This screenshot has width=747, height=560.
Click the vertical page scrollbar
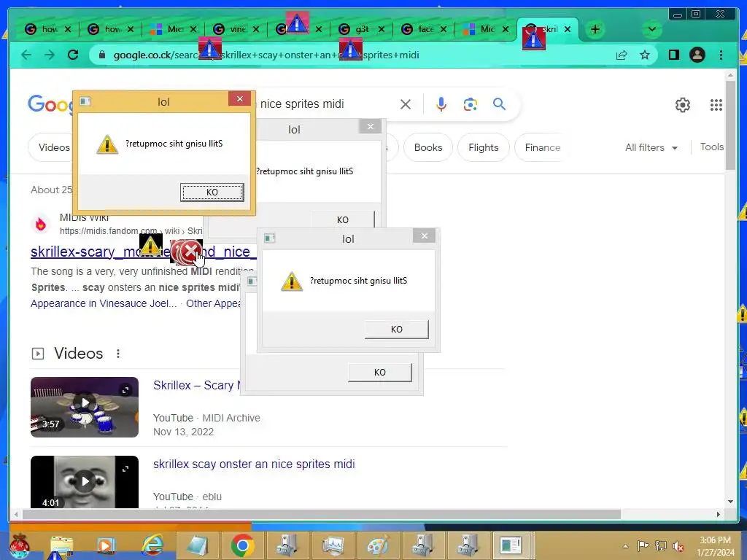click(x=730, y=125)
